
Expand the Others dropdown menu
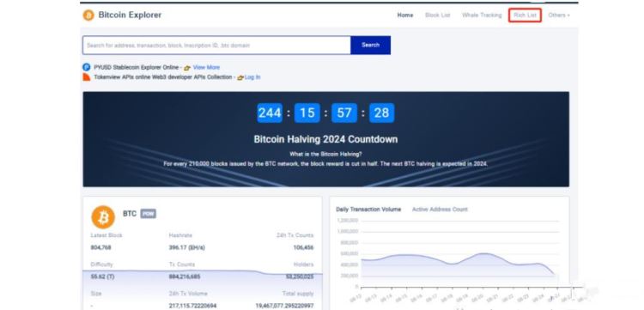tap(559, 15)
